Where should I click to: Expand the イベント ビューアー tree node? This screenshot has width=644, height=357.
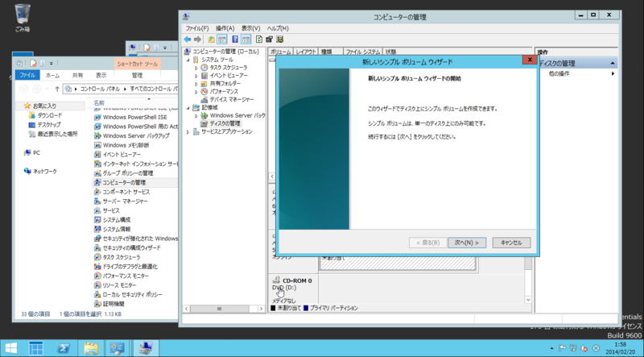coord(196,76)
